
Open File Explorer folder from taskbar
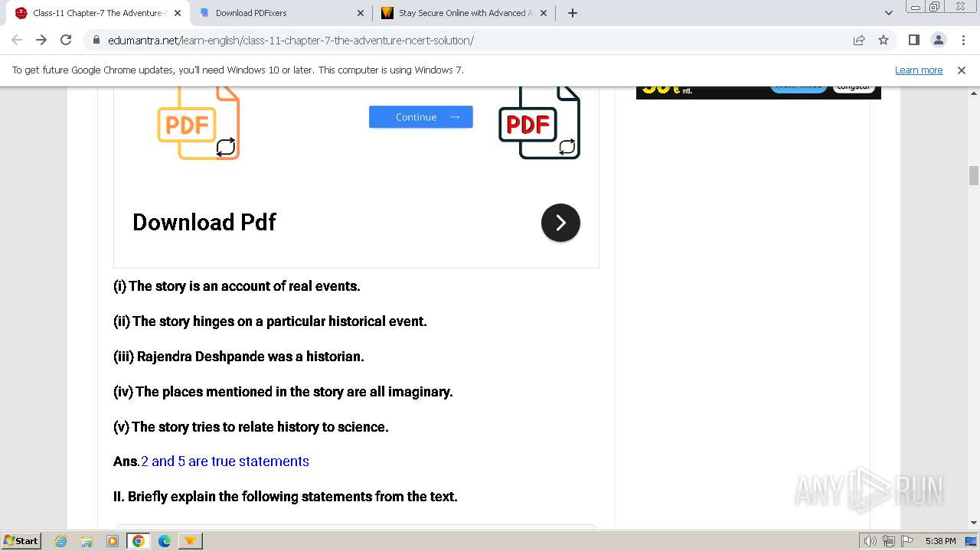click(x=87, y=541)
